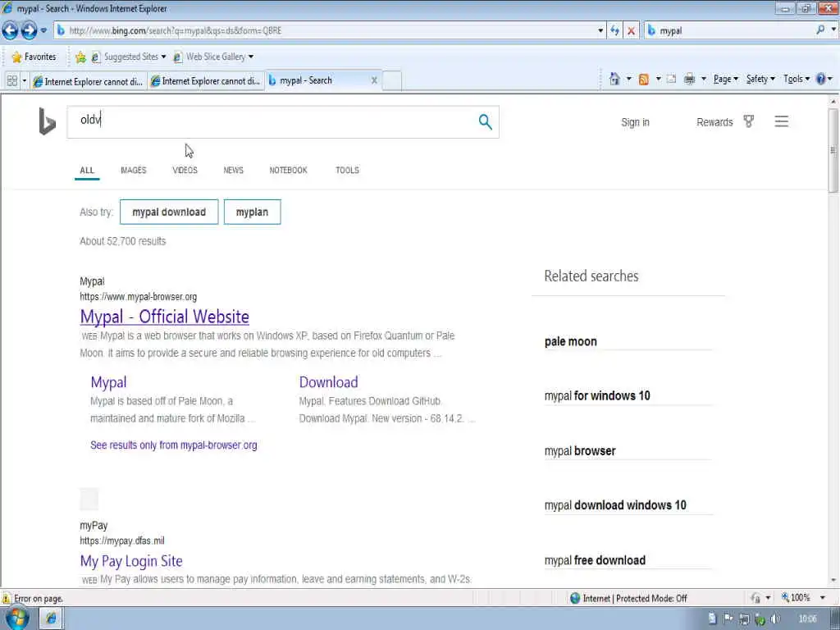Open recent pages dropdown beside Forward arrow
The width and height of the screenshot is (840, 630).
point(44,30)
